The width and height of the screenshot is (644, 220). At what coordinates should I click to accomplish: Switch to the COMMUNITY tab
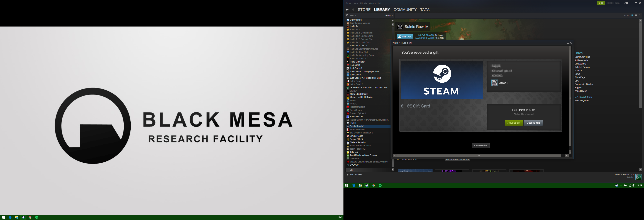pos(405,9)
